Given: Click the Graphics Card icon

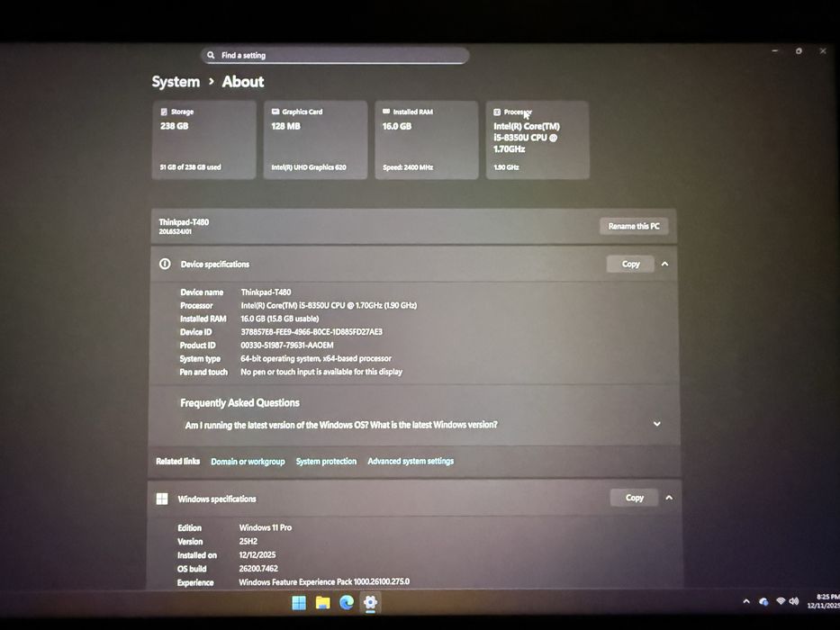Looking at the screenshot, I should pos(275,112).
